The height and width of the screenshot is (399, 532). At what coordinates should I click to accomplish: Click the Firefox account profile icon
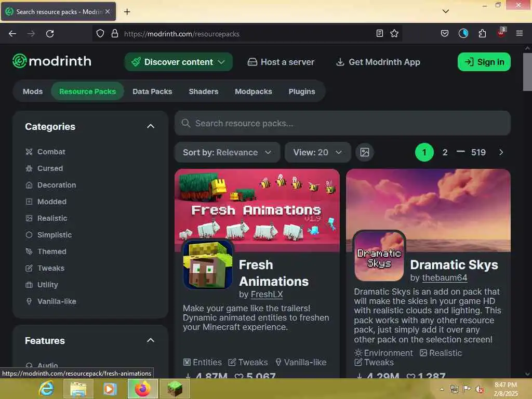[463, 33]
